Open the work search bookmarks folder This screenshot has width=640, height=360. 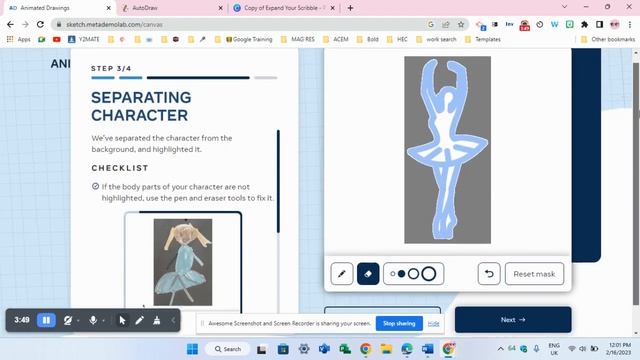tap(436, 39)
